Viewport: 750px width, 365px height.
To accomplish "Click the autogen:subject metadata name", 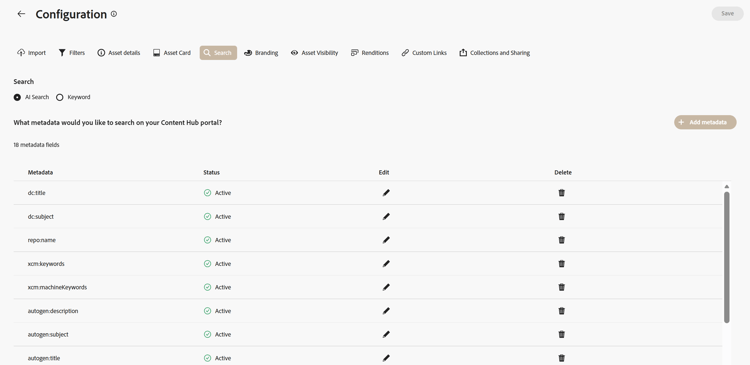I will (48, 334).
